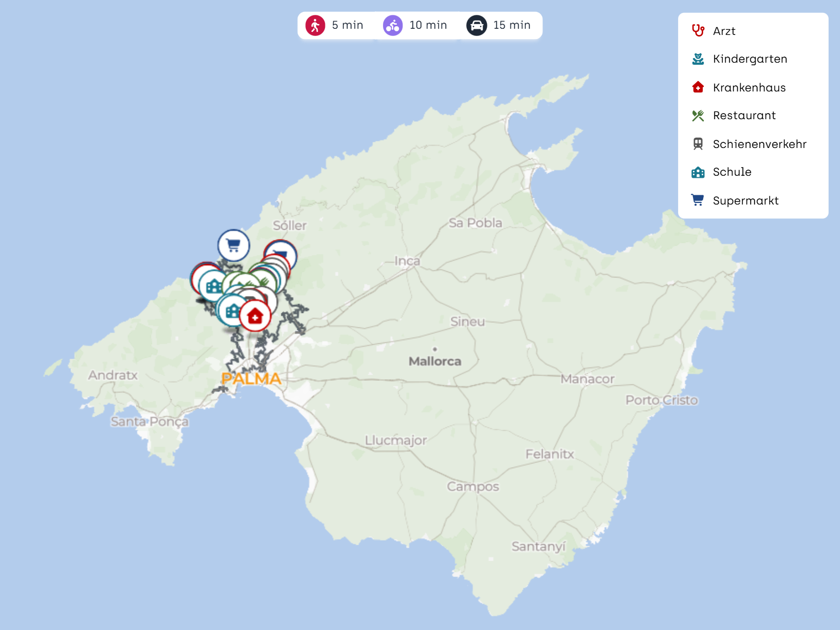Click the Palma city label on map
840x630 pixels.
(x=251, y=379)
